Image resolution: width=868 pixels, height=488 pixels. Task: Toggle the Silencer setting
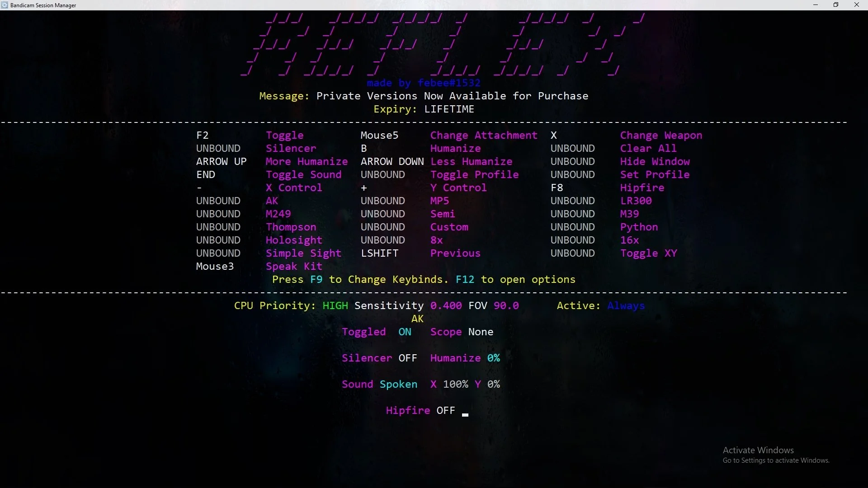[291, 148]
